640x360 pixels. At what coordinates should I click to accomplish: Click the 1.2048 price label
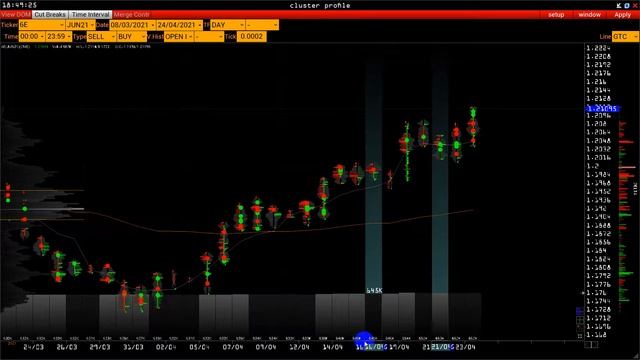(598, 140)
